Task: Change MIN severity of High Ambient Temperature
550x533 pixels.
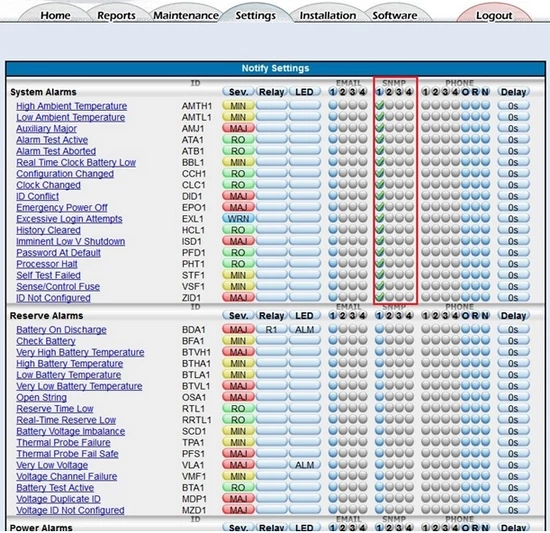Action: pyautogui.click(x=238, y=106)
